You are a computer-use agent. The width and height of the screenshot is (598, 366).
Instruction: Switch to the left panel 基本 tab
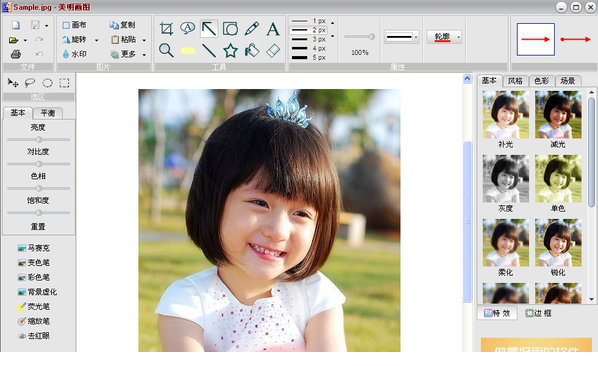pyautogui.click(x=18, y=113)
